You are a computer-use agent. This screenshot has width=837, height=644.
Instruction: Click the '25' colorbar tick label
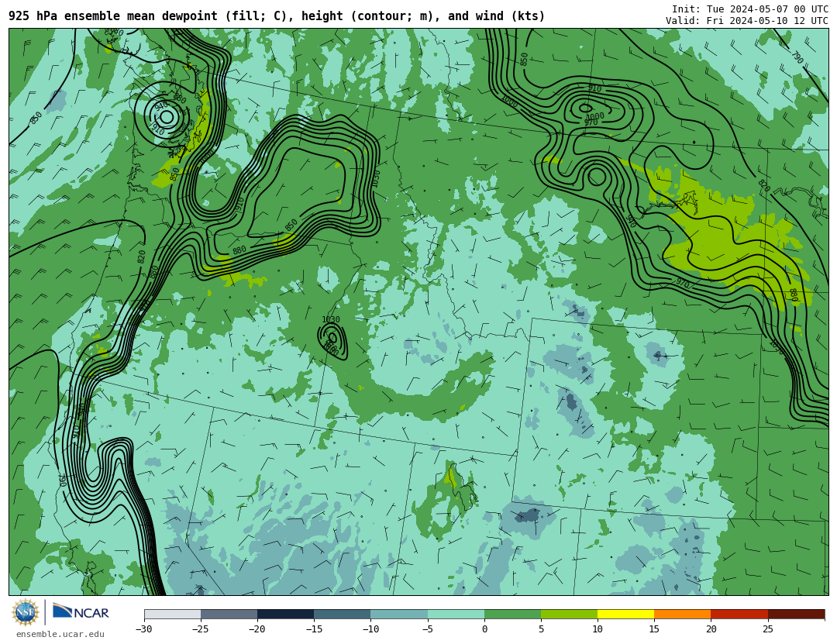click(767, 629)
